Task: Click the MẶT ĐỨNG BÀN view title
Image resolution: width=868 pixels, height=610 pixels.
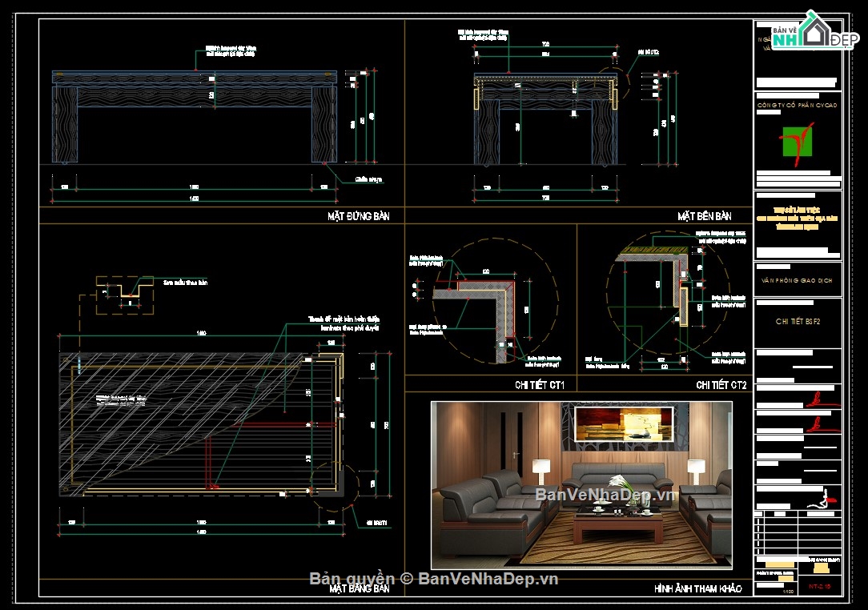Action: [x=358, y=216]
